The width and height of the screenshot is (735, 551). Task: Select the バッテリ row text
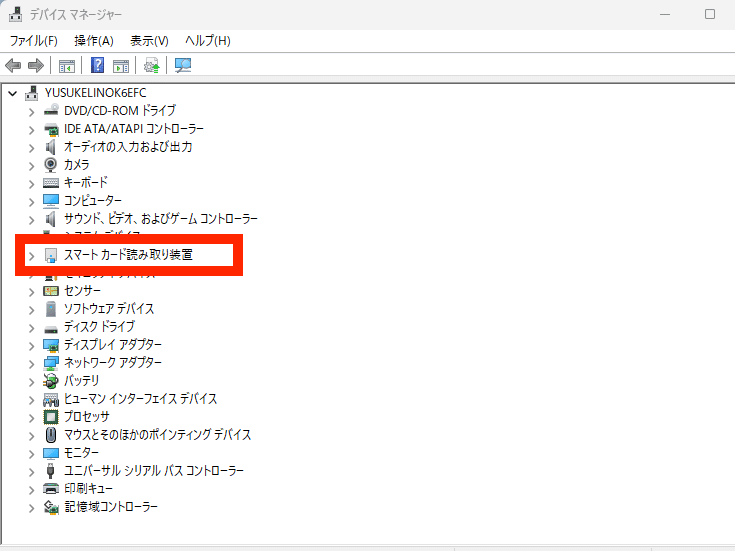click(81, 381)
